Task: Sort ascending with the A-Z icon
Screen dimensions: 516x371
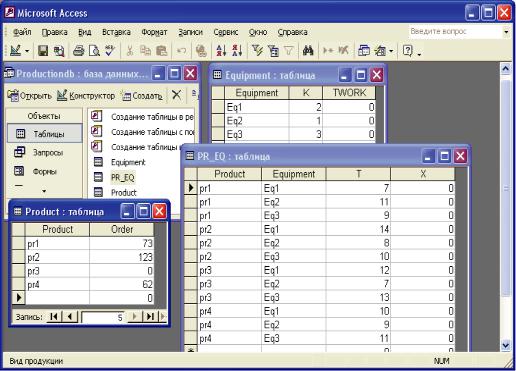Action: (x=221, y=51)
